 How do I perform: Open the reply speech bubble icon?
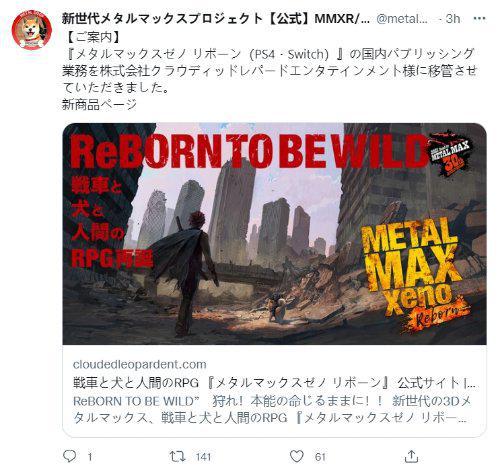coord(70,456)
